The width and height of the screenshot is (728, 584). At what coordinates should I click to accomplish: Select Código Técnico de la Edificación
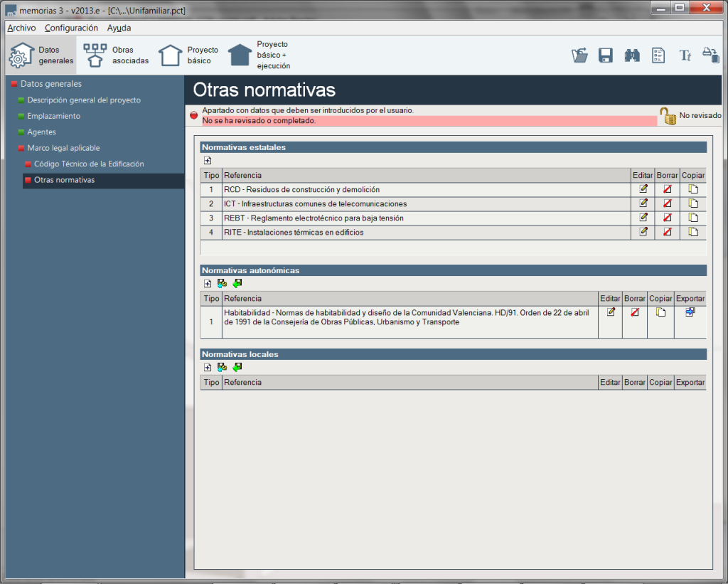(x=89, y=164)
